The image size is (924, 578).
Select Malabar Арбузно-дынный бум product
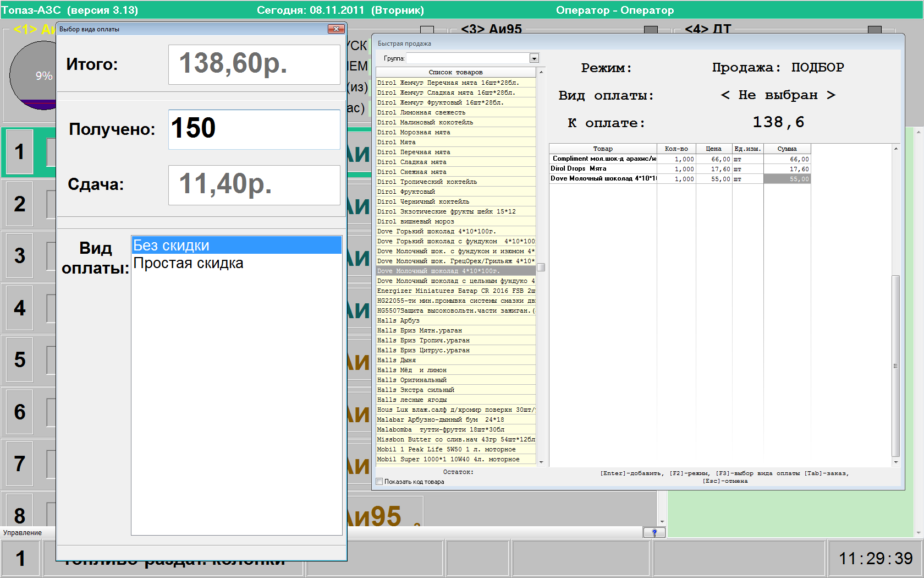pyautogui.click(x=456, y=419)
